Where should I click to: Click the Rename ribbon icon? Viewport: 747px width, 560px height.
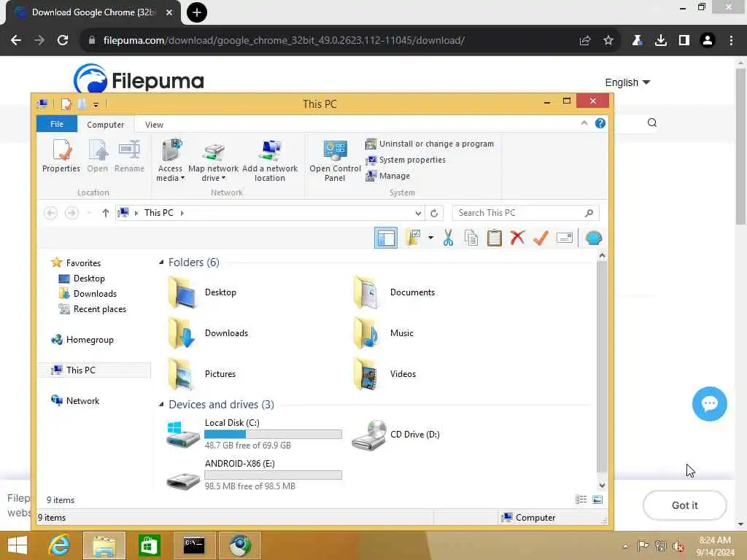(129, 156)
